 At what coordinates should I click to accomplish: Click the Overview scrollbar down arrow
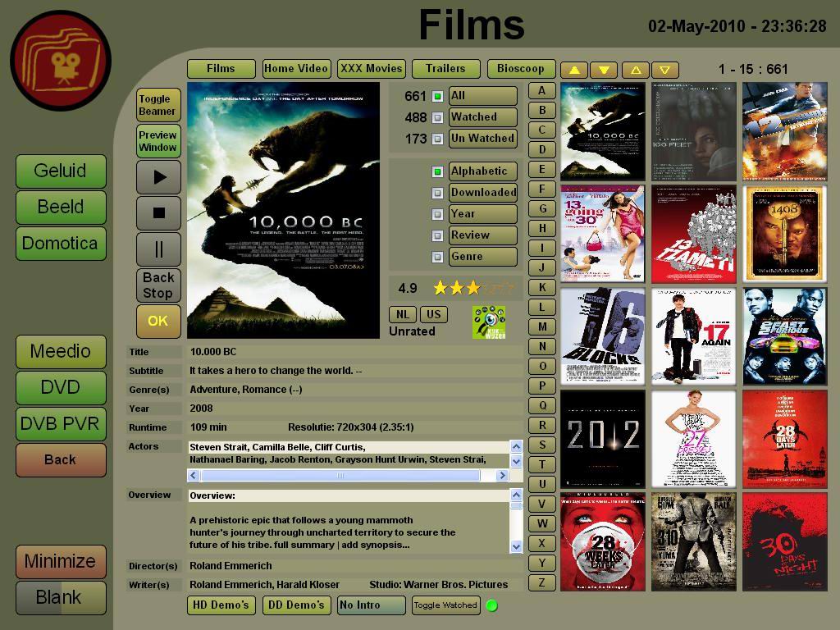click(516, 546)
